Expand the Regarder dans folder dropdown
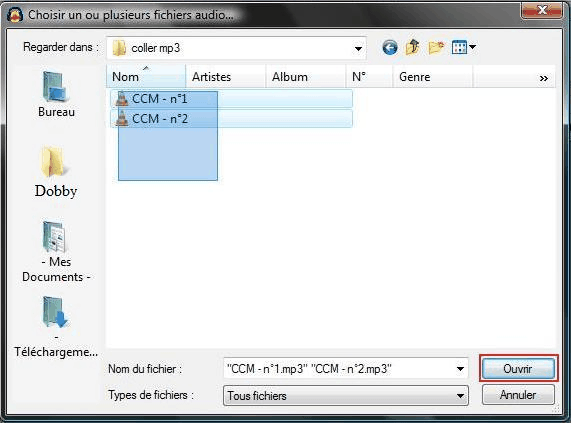The height and width of the screenshot is (423, 571). [x=358, y=48]
